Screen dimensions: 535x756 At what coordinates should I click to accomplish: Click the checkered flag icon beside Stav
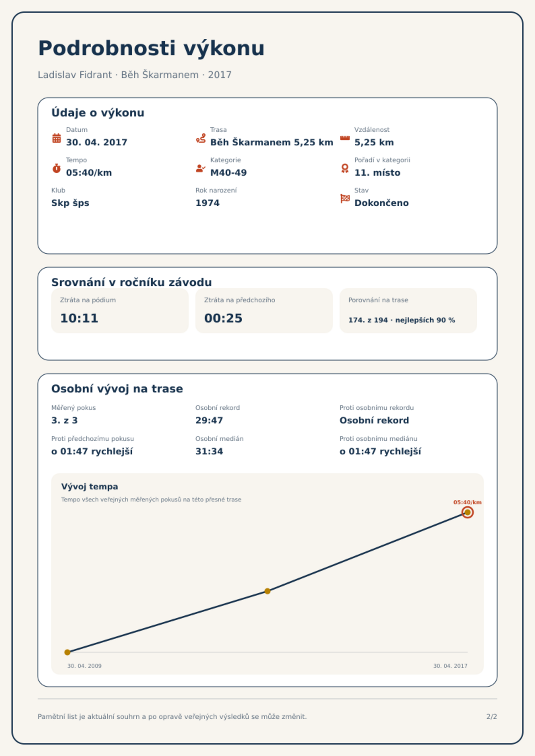point(345,199)
